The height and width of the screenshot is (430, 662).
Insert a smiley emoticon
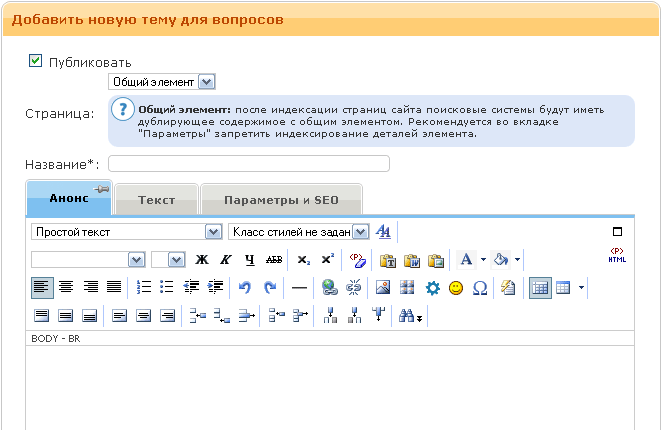456,288
